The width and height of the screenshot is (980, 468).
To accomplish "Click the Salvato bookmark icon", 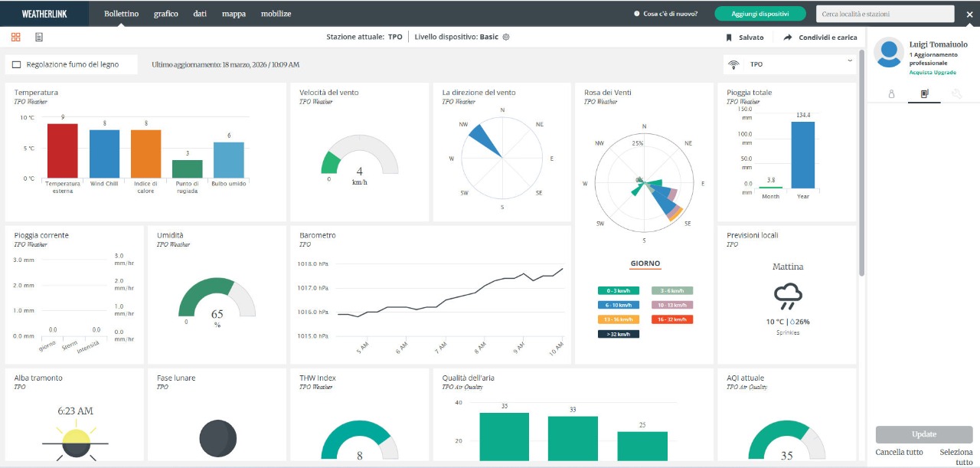I will tap(729, 38).
